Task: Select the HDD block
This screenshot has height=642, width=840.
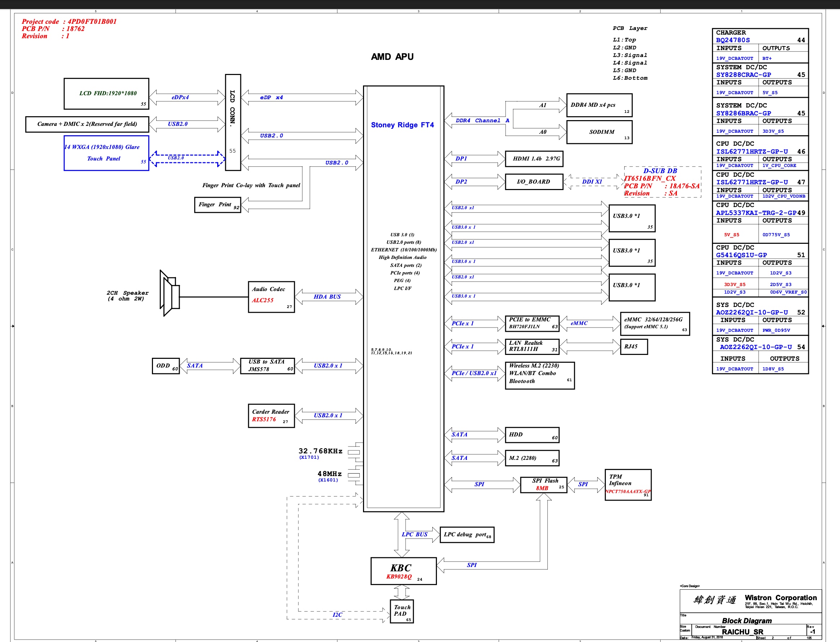Action: [532, 435]
